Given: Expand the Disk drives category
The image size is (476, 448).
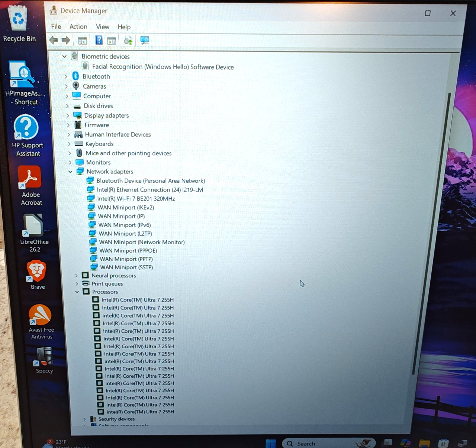Looking at the screenshot, I should coord(67,106).
